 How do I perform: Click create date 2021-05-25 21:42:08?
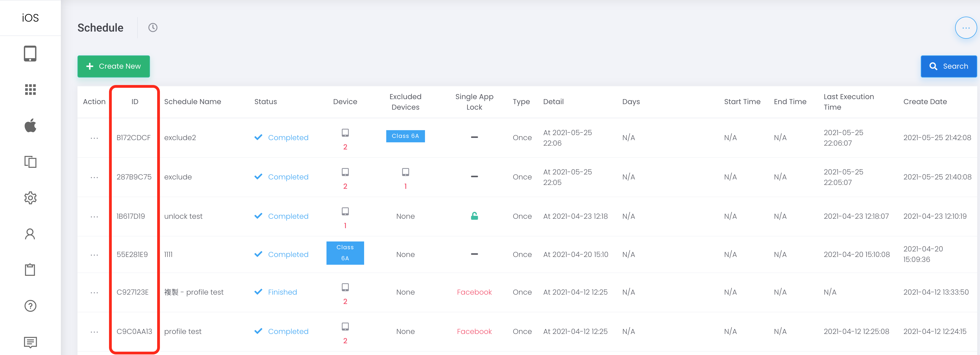937,138
